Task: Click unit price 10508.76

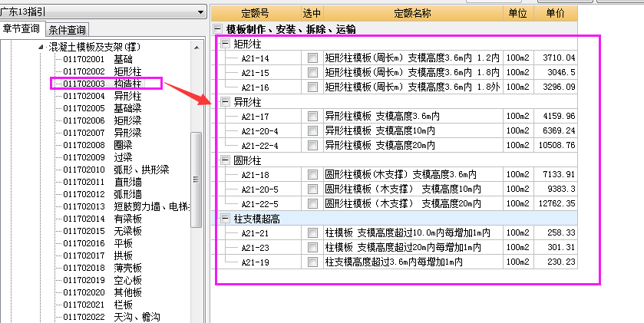Action: tap(556, 145)
